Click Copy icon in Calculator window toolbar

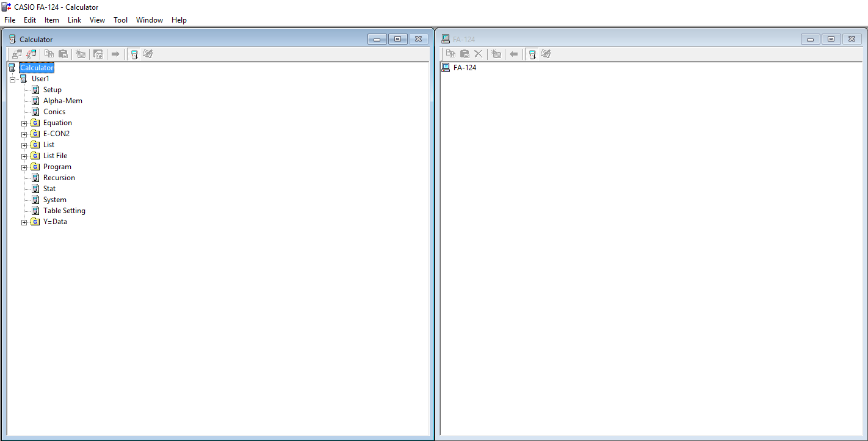coord(49,54)
